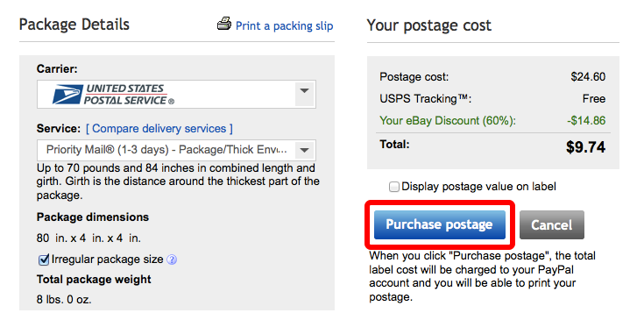Click the Irregular package size label

(107, 260)
